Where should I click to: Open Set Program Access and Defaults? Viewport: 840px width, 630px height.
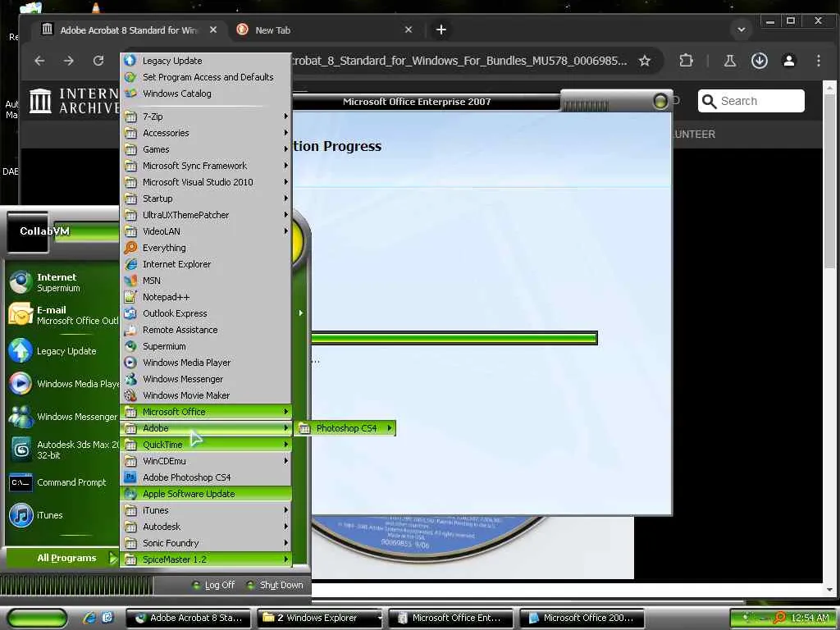(x=206, y=77)
